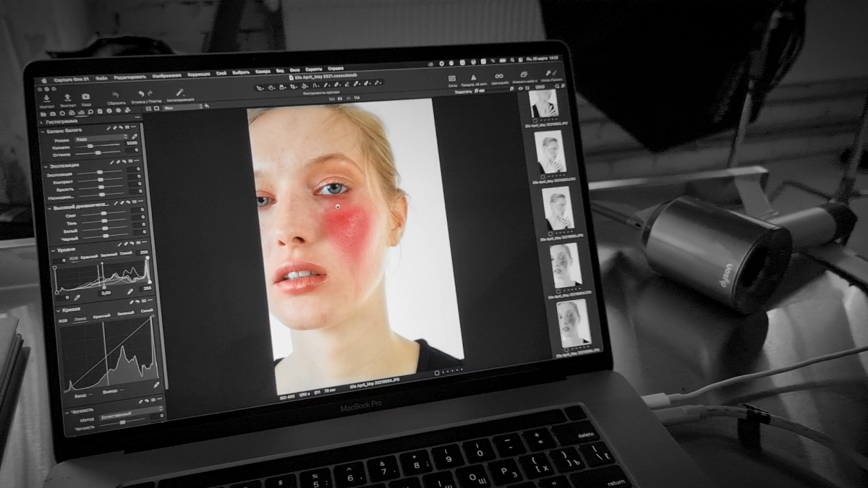Click the exposure warning triangle icon

coord(474,77)
